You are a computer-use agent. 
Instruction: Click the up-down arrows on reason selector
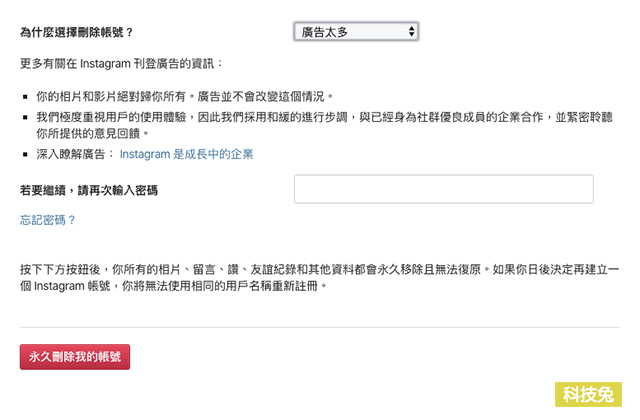coord(411,32)
